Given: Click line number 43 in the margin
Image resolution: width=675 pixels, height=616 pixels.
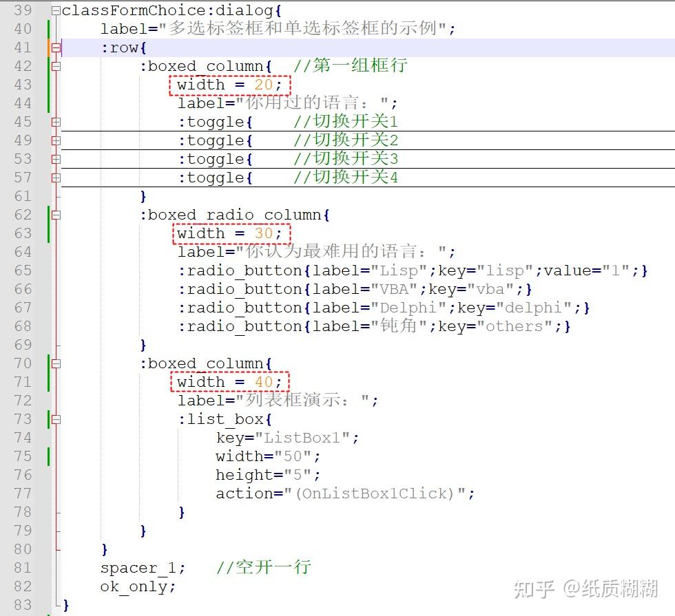Looking at the screenshot, I should pyautogui.click(x=24, y=85).
